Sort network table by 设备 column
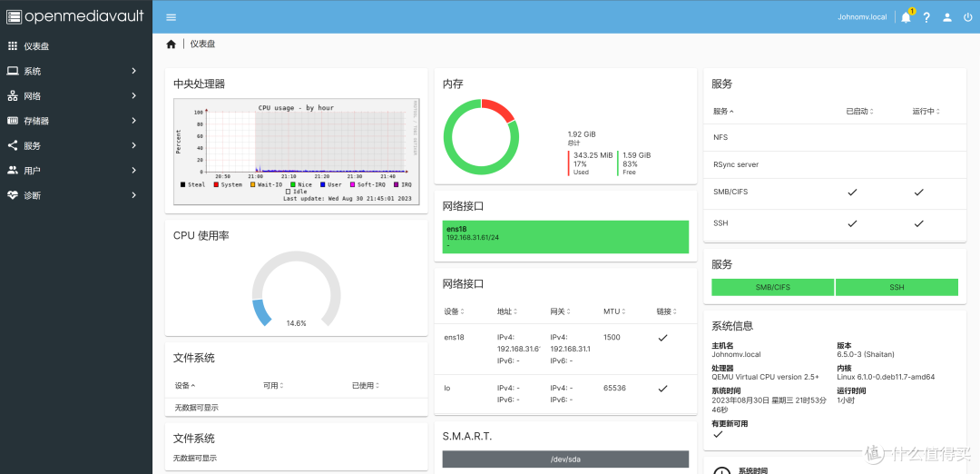 tap(455, 311)
